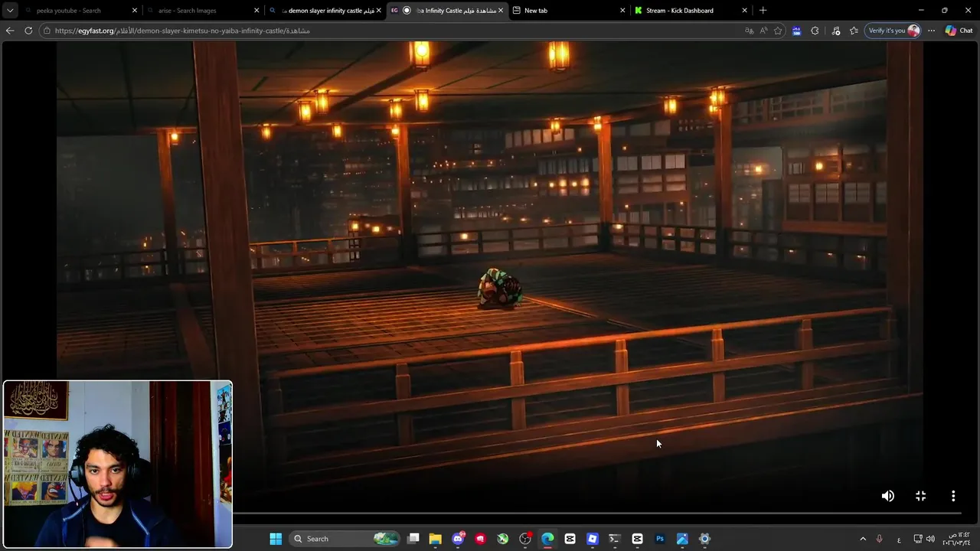Open the Copilot Chat button

coord(959,31)
